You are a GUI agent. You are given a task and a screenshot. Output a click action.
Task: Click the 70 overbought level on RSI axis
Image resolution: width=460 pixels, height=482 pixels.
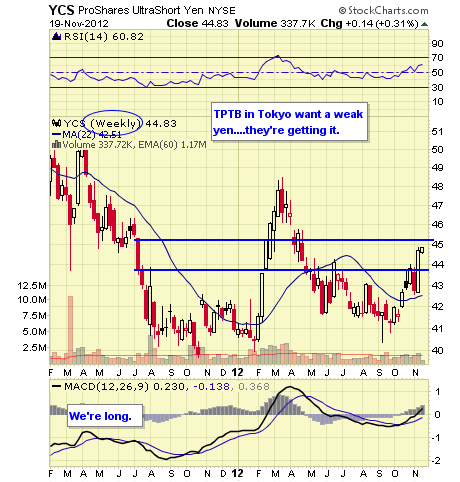click(437, 57)
